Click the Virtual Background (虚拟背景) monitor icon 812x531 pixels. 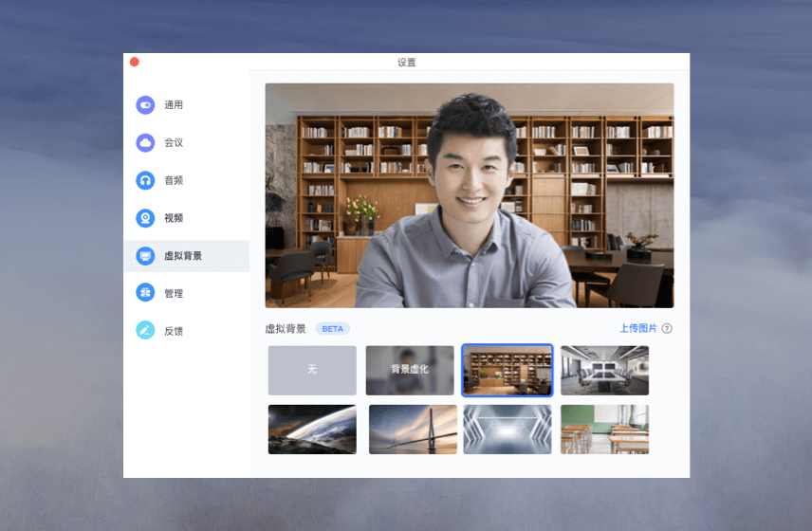click(145, 256)
